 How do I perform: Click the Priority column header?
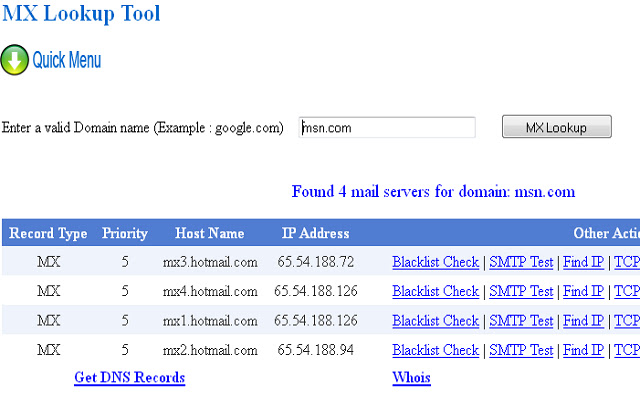tap(125, 233)
